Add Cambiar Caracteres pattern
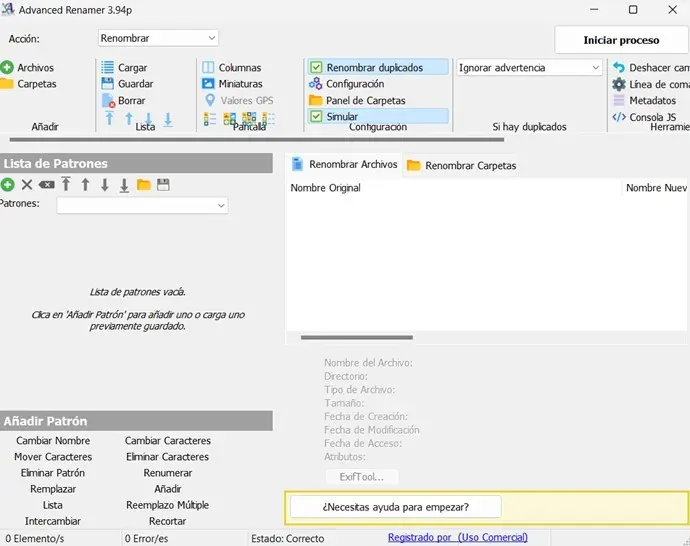Screen dimensions: 690x546 pyautogui.click(x=168, y=440)
